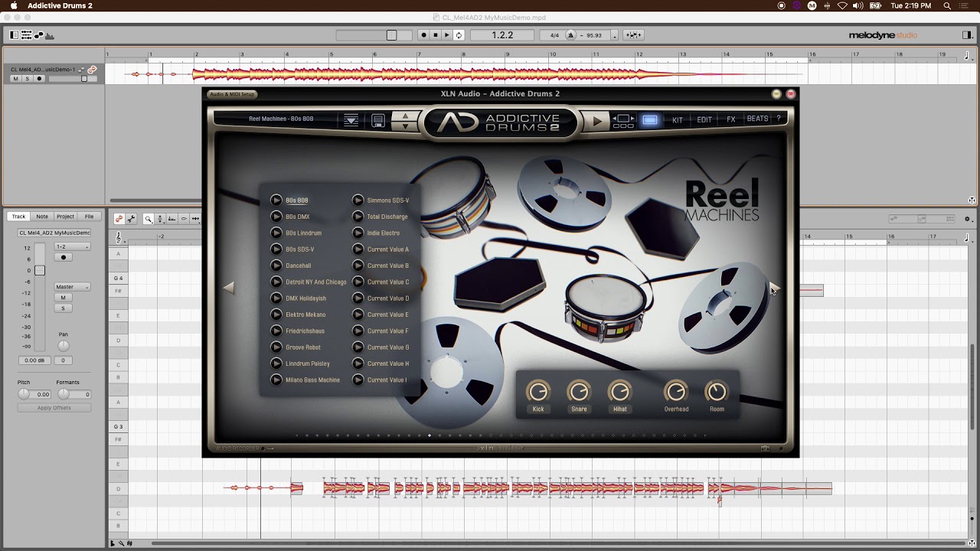Toggle the inspector M mute button
Image resolution: width=980 pixels, height=551 pixels.
(x=64, y=298)
